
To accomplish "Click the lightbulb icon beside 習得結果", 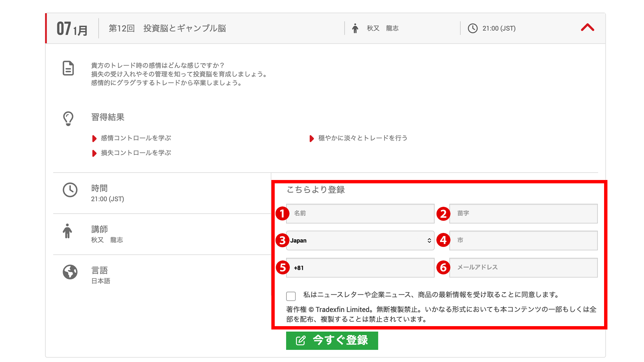I will point(68,118).
